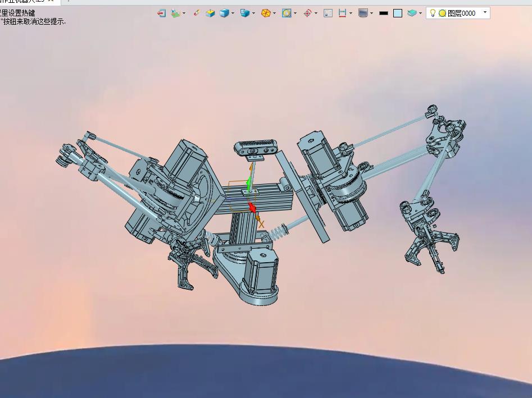Expand the blue cube display mode dropdown

click(x=233, y=13)
